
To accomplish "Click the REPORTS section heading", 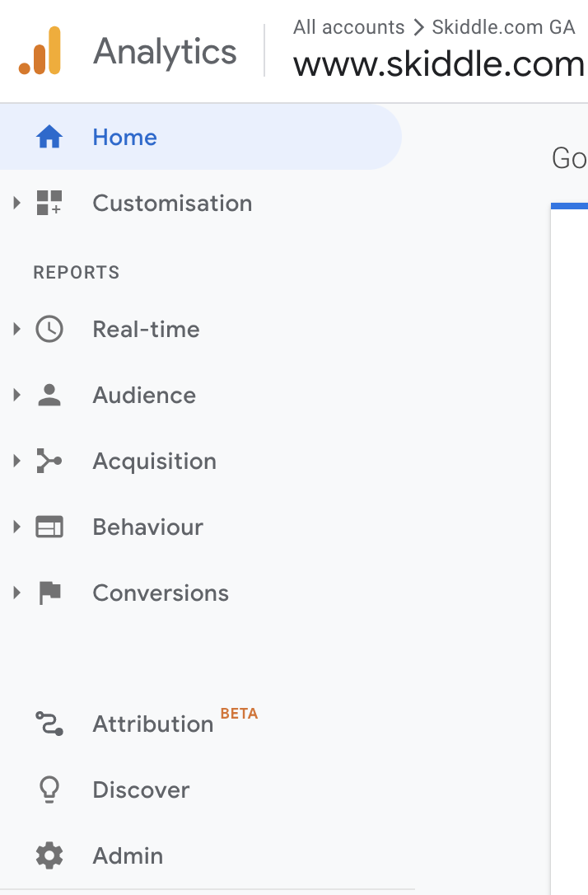I will click(77, 272).
